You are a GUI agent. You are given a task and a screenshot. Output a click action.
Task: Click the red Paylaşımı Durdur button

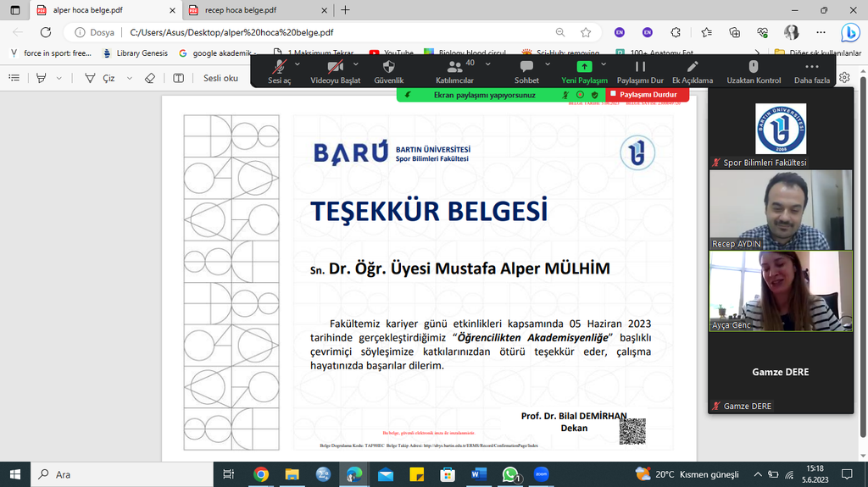(x=642, y=95)
